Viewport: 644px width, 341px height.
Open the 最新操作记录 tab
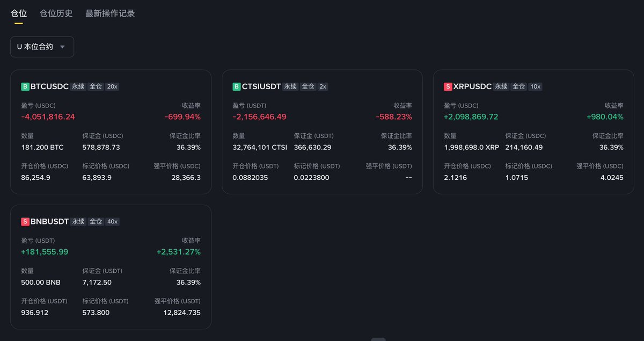point(110,13)
